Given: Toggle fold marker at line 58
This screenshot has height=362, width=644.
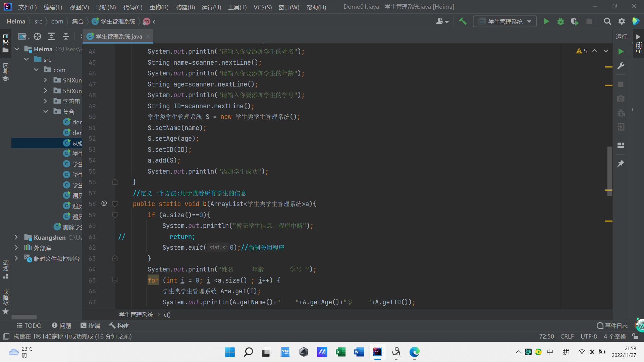Looking at the screenshot, I should 115,204.
